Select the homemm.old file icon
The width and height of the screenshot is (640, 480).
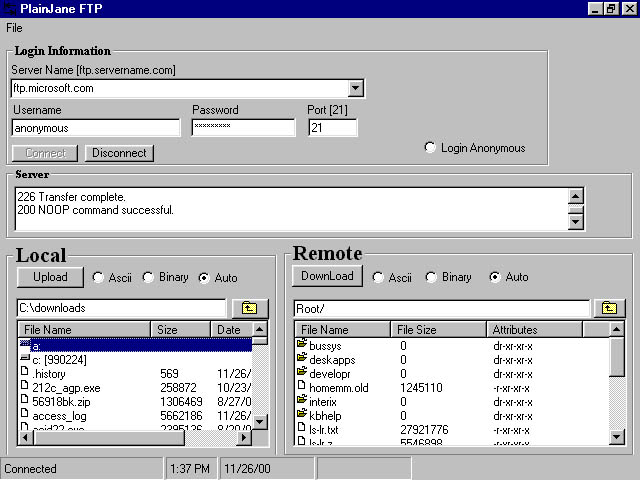(x=302, y=387)
